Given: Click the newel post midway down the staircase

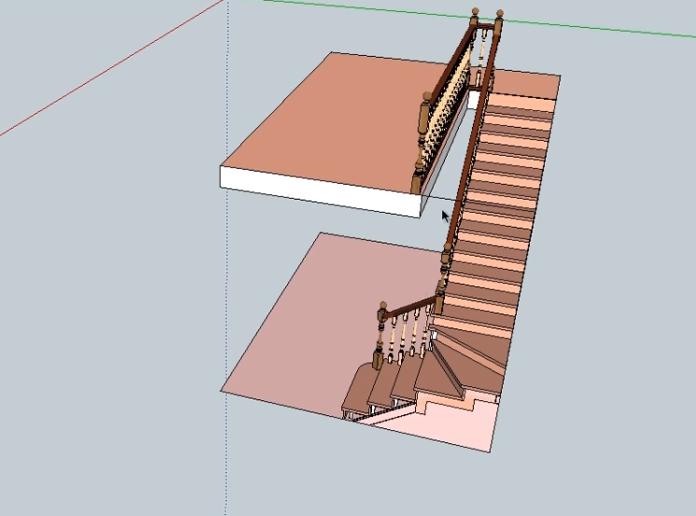Looking at the screenshot, I should tap(447, 256).
